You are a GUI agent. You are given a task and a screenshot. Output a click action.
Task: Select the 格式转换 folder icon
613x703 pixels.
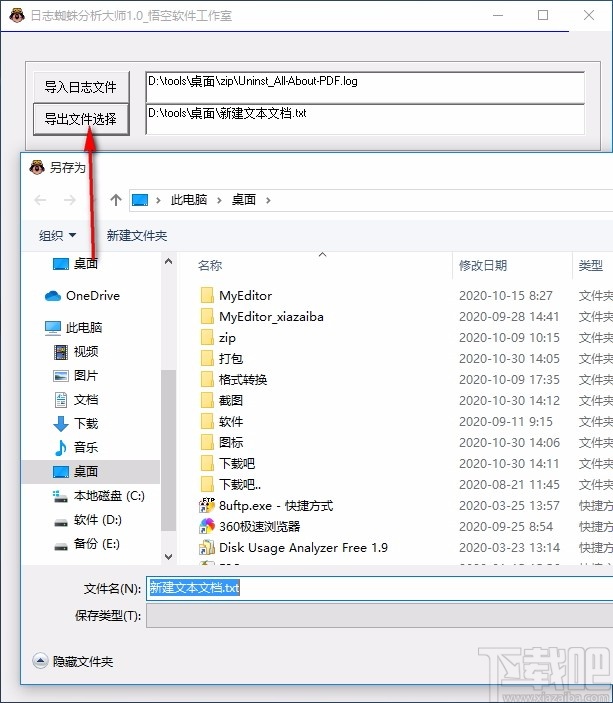tap(207, 380)
